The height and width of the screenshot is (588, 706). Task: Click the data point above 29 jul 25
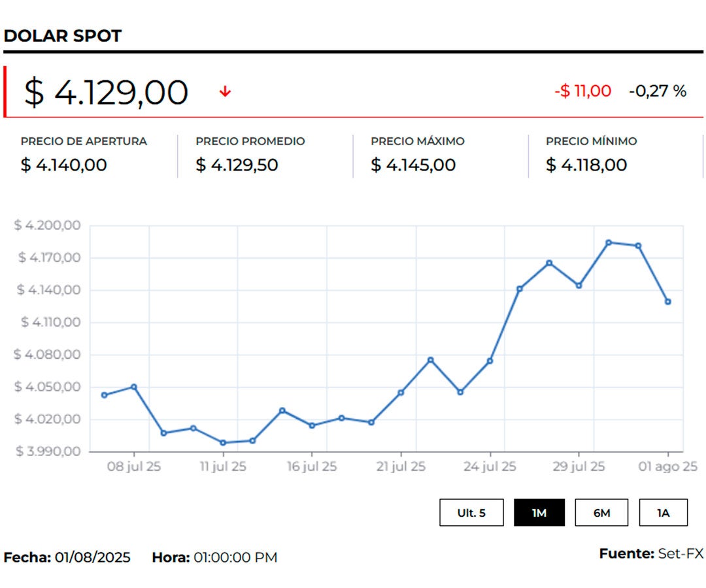point(579,286)
